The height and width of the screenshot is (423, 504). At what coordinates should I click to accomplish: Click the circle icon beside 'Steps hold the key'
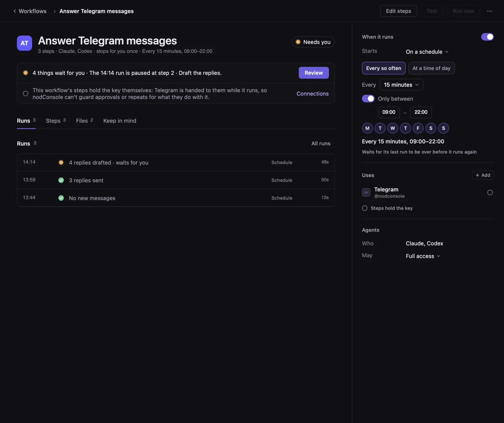[x=365, y=208]
